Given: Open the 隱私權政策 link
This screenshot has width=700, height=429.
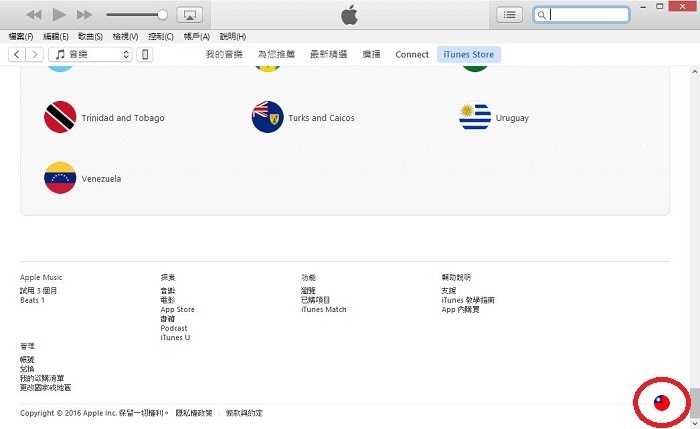Looking at the screenshot, I should click(194, 413).
